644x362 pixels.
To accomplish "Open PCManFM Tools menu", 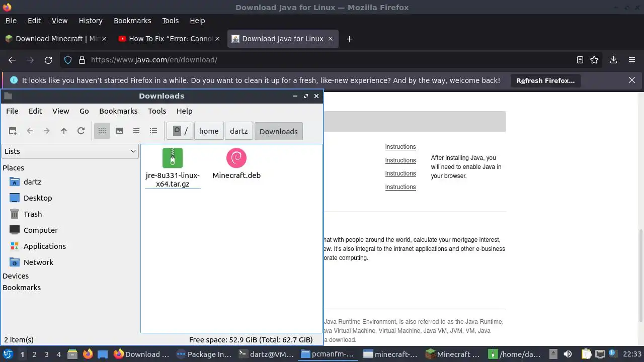I will 157,111.
